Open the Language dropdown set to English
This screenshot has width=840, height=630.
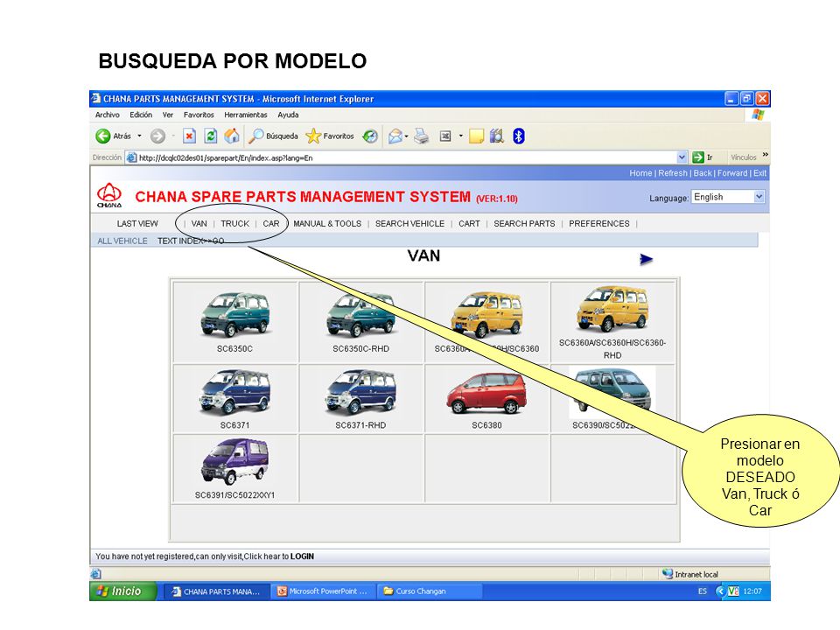point(728,197)
